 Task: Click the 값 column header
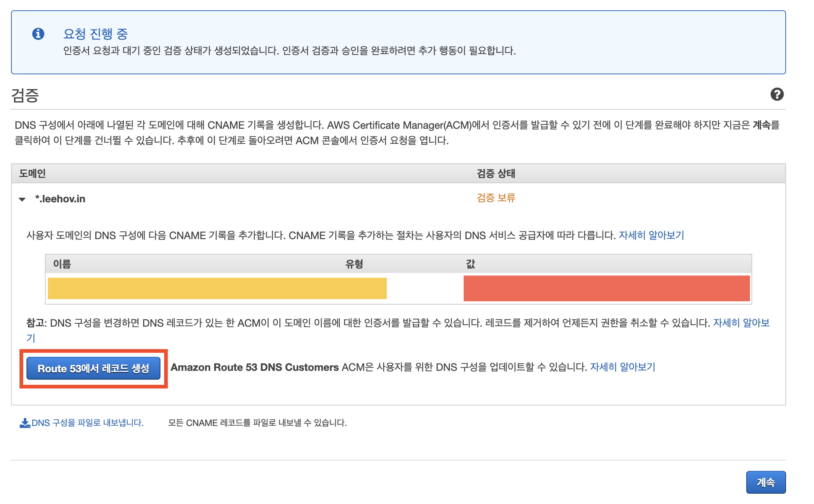point(470,264)
